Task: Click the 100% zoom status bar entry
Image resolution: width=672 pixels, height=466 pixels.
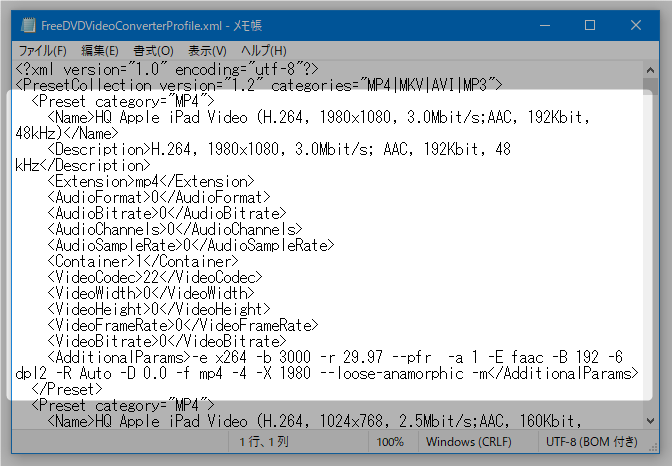Action: (390, 442)
